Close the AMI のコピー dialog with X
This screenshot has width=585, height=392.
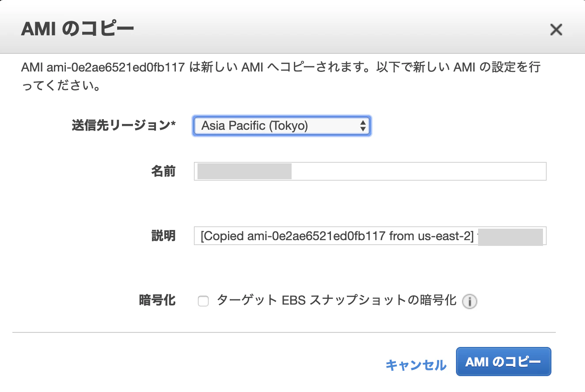point(556,30)
